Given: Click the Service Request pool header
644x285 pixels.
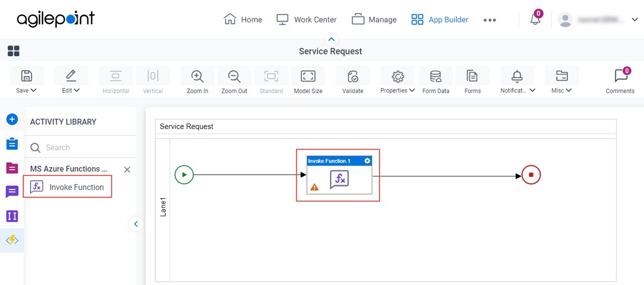Looking at the screenshot, I should tap(187, 126).
